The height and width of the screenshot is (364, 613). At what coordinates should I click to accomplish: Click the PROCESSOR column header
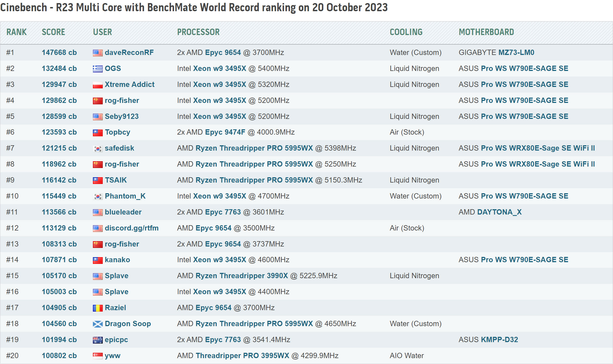(x=198, y=32)
